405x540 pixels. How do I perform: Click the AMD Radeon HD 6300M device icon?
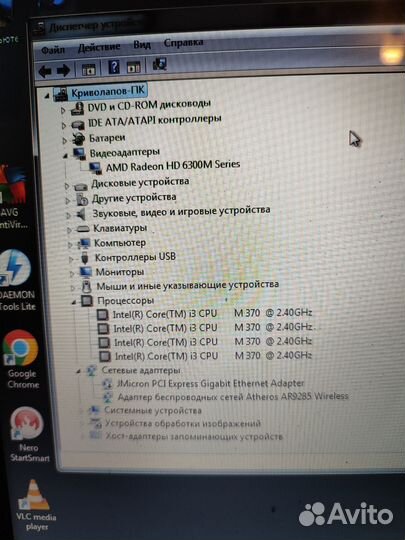[x=95, y=168]
